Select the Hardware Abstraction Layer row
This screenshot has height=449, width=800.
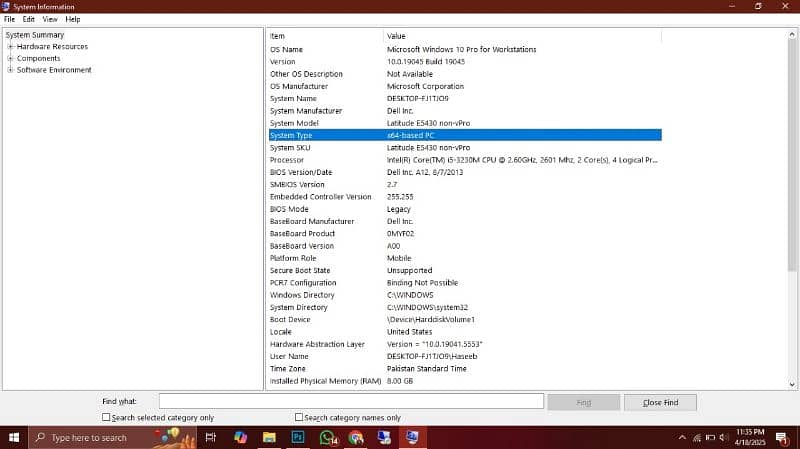tap(465, 344)
